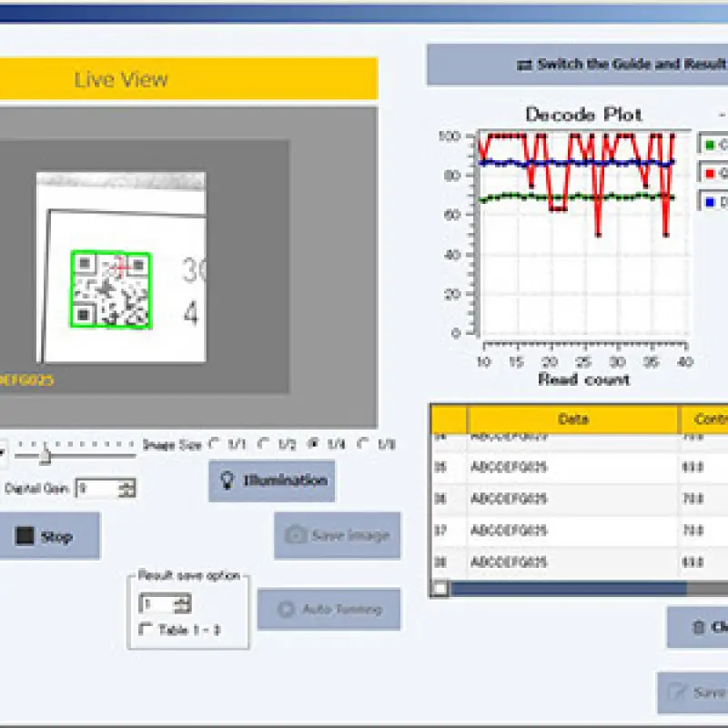Select the 1/4 Image Size option
This screenshot has width=728, height=728.
(314, 444)
